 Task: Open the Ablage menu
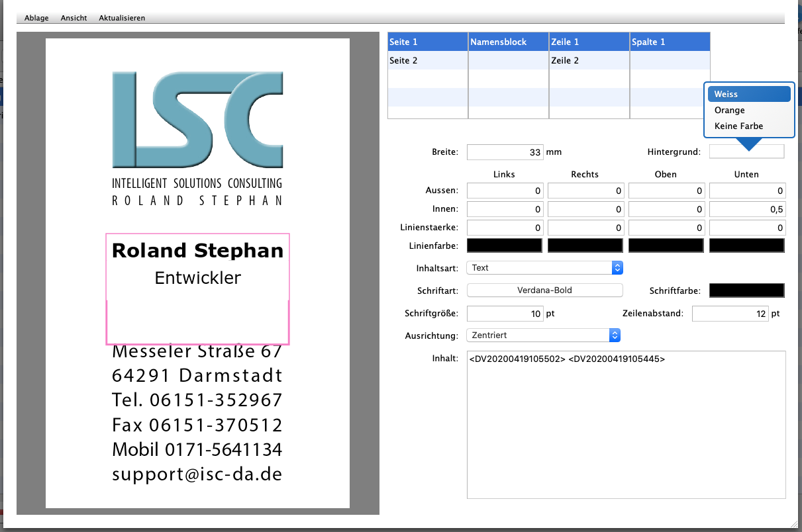tap(36, 18)
